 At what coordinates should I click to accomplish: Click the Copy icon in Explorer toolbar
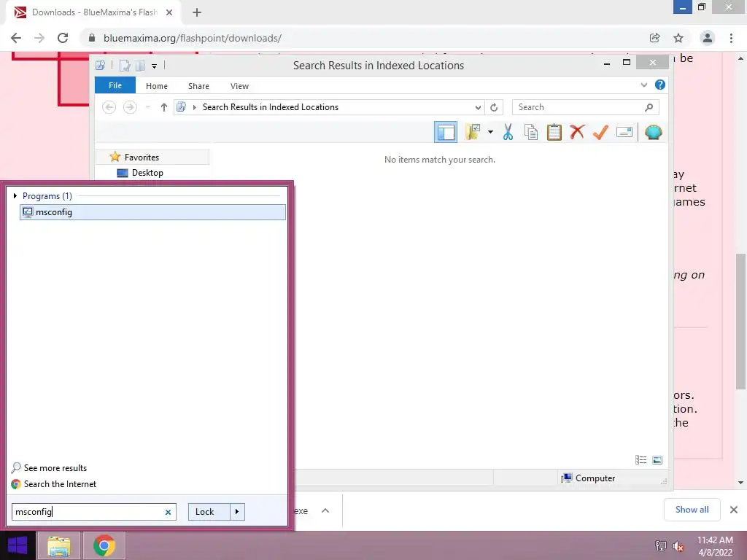(x=531, y=132)
